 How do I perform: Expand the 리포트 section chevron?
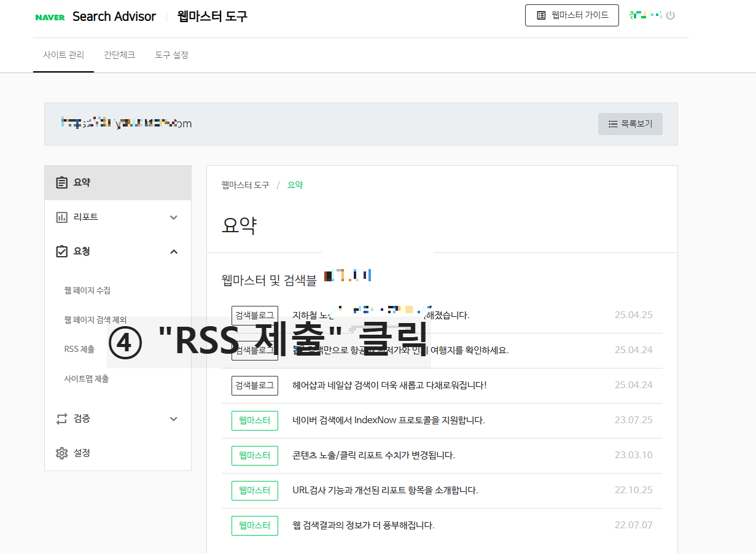174,217
